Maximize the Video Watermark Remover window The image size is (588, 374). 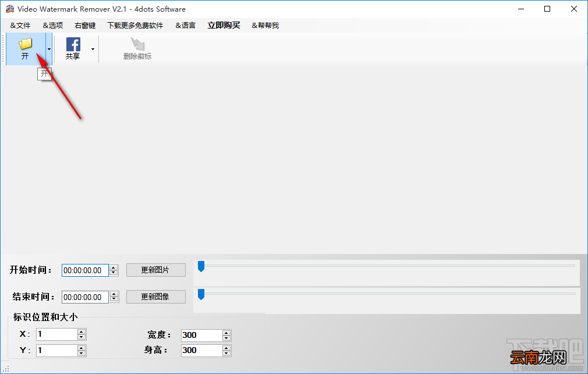point(547,9)
